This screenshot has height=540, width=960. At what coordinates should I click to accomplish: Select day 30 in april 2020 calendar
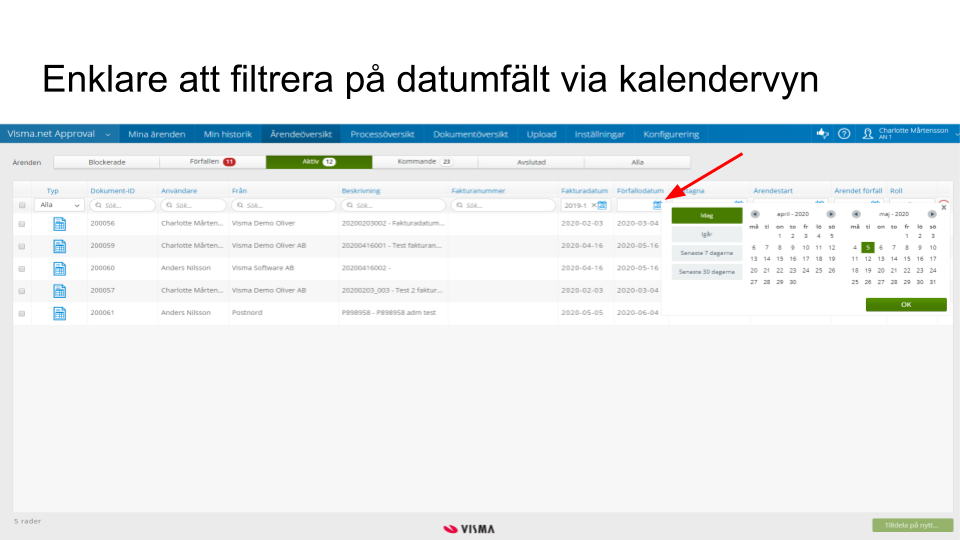[x=793, y=282]
